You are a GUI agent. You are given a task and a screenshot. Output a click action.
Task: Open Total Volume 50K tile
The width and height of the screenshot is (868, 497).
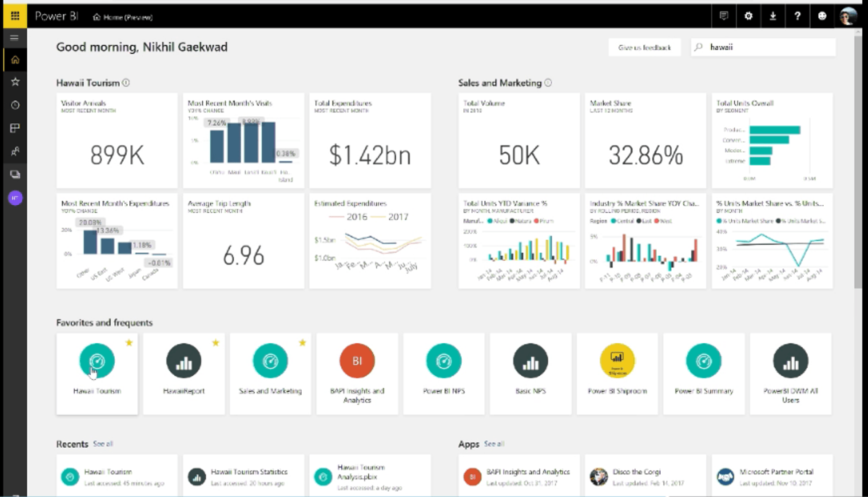click(x=519, y=141)
